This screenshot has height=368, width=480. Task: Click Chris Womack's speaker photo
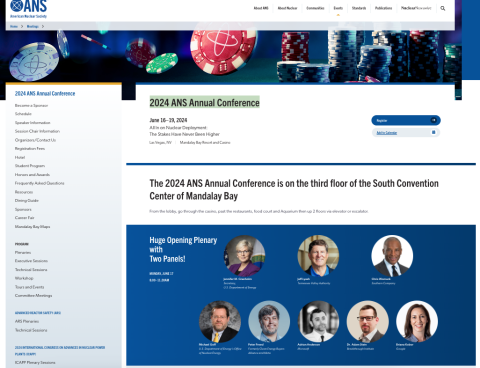click(x=392, y=256)
